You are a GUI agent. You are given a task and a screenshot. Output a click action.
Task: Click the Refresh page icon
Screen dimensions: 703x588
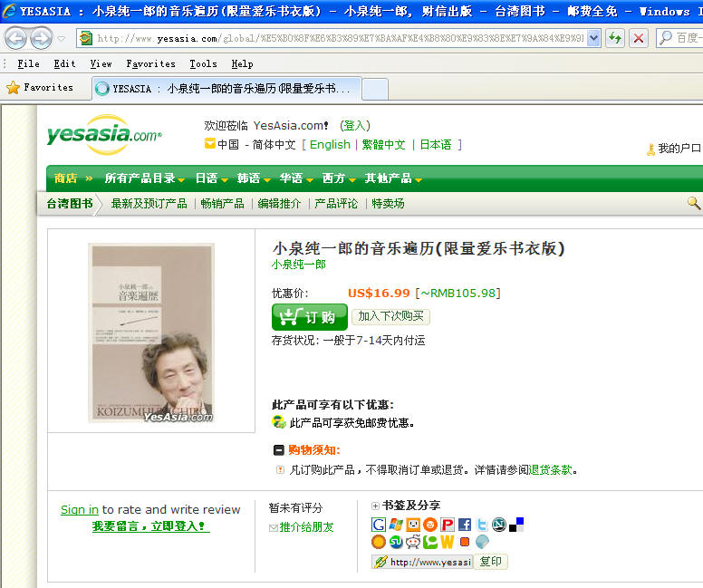(615, 39)
